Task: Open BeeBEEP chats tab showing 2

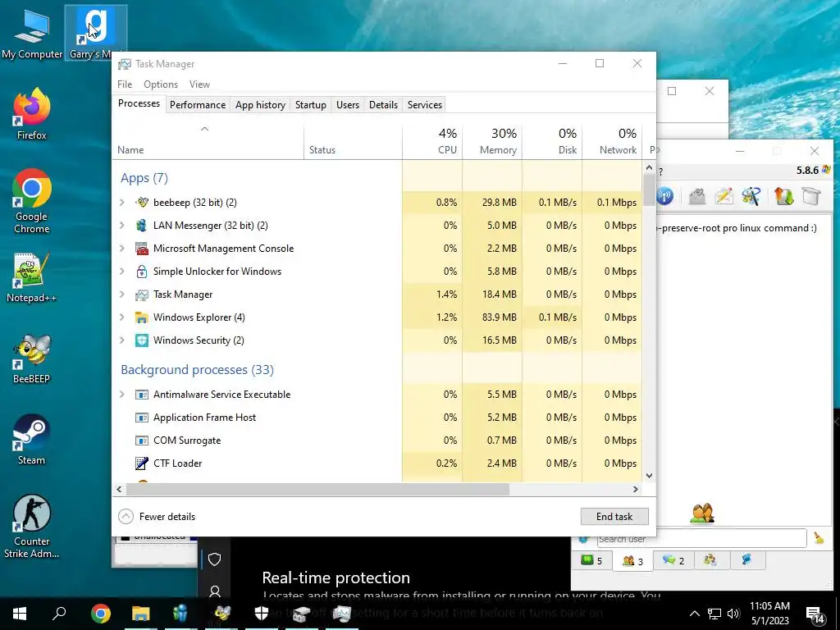Action: coord(673,561)
